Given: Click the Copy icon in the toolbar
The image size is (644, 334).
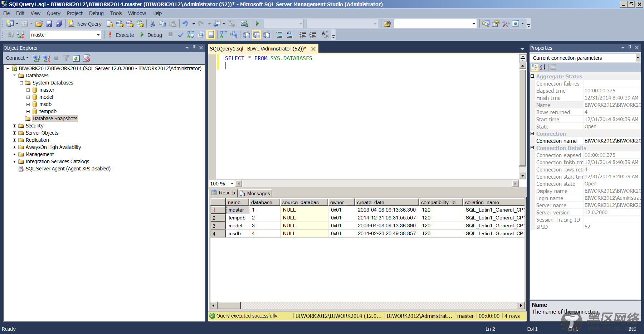Looking at the screenshot, I should point(162,24).
